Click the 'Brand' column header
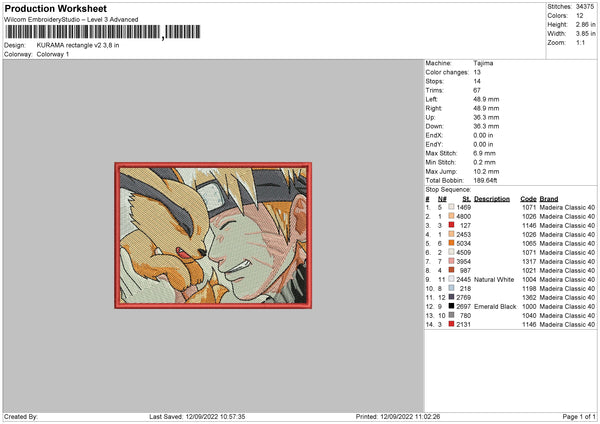The height and width of the screenshot is (424, 600). point(549,199)
